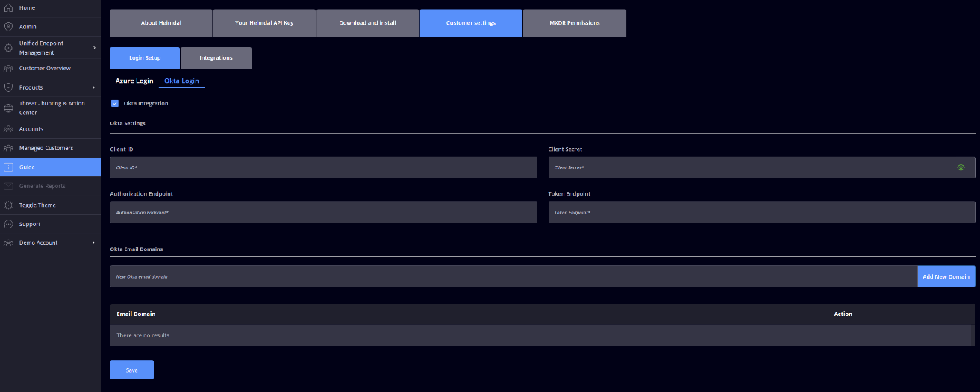Open the Guide menu item
This screenshot has height=392, width=980.
click(50, 167)
